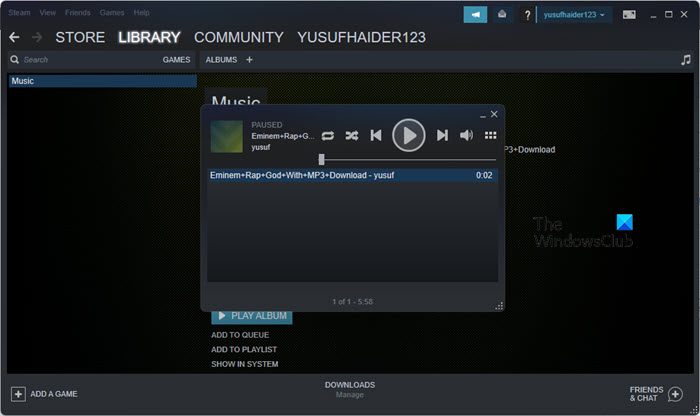Viewport: 700px width, 416px height.
Task: Open DOWNLOADS Manage
Action: tap(350, 389)
